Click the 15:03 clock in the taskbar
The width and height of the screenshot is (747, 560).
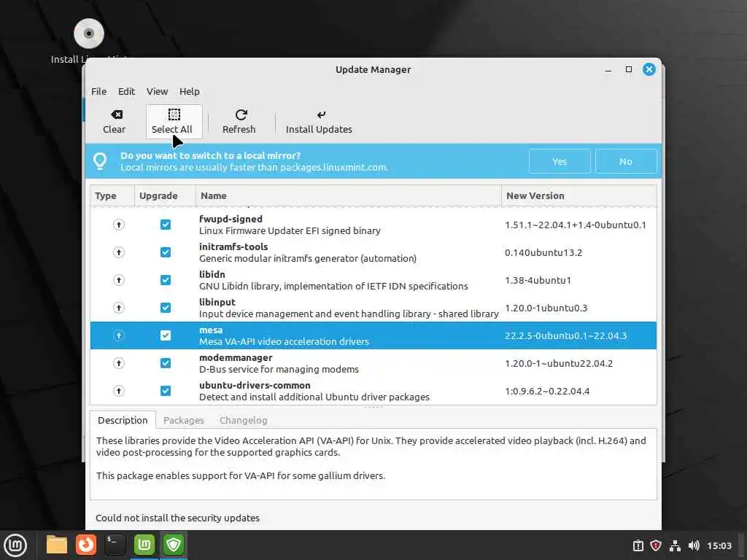(719, 545)
